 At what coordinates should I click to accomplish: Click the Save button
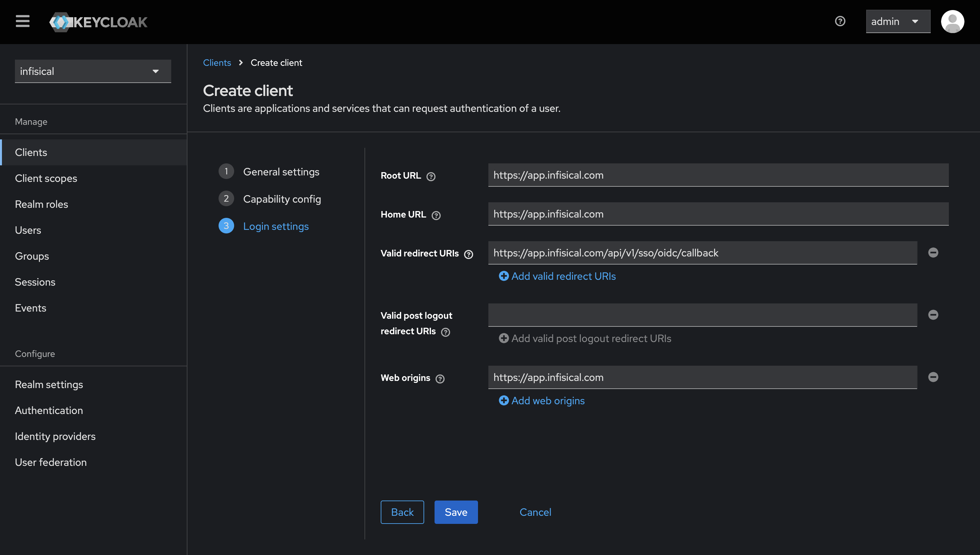point(456,512)
